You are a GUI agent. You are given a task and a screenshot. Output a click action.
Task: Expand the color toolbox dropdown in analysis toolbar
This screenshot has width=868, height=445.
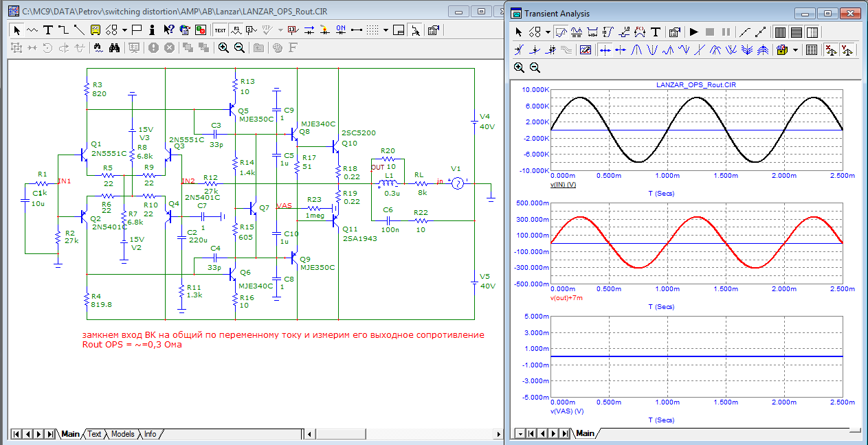pos(795,49)
